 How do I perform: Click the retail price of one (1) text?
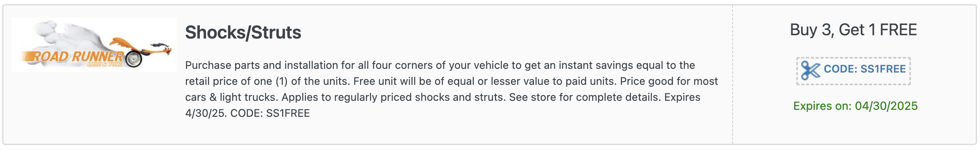[236, 81]
